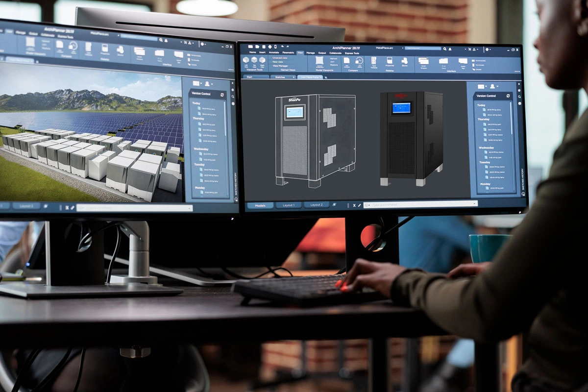This screenshot has height=392, width=588.
Task: Click ARC Compare icon on right monitor
Action: coord(346,61)
